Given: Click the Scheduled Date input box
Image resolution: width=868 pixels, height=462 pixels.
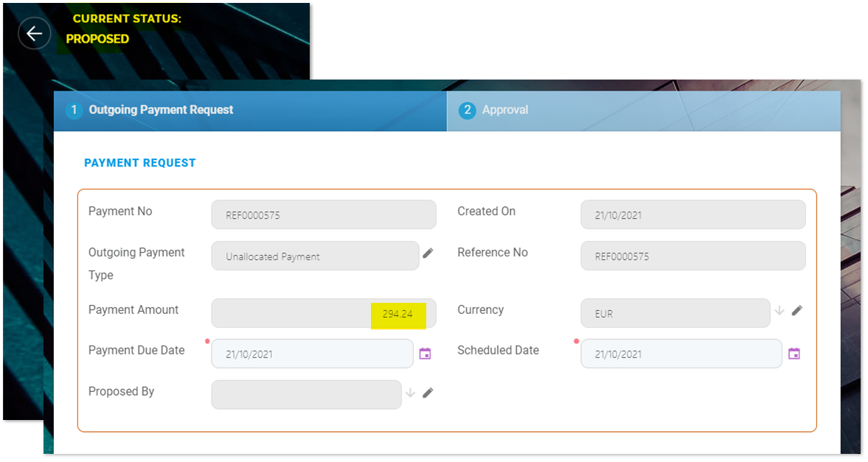Looking at the screenshot, I should click(x=681, y=354).
